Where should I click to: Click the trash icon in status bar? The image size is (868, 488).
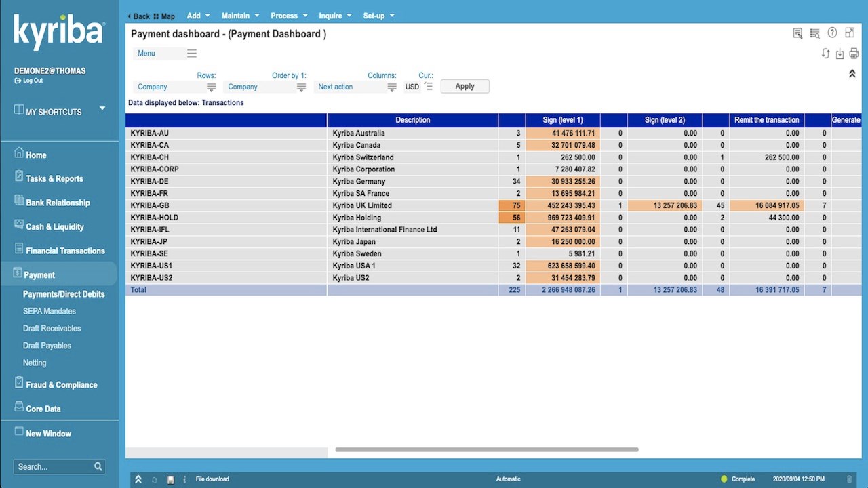coord(850,479)
